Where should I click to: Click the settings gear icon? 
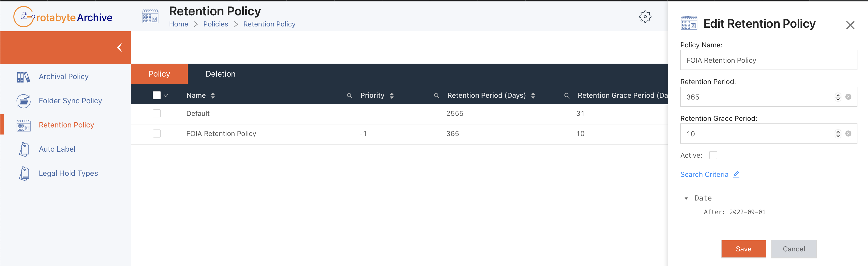645,17
